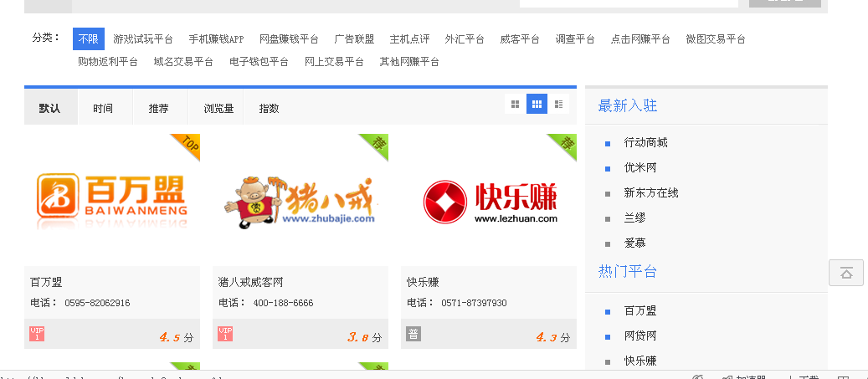The height and width of the screenshot is (379, 868).
Task: Open 百万盟 in 热门平台 list
Action: (640, 311)
